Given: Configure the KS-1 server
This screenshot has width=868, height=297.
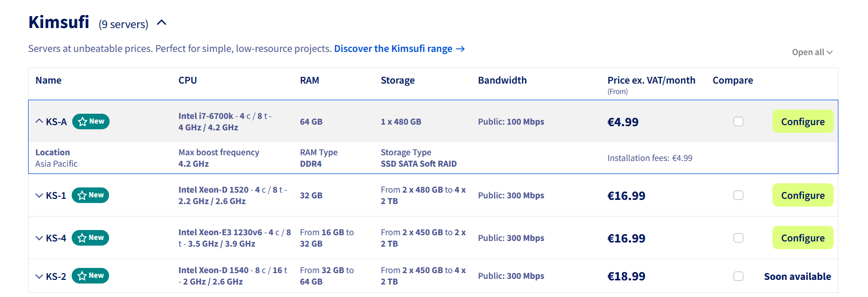Looking at the screenshot, I should tap(803, 195).
